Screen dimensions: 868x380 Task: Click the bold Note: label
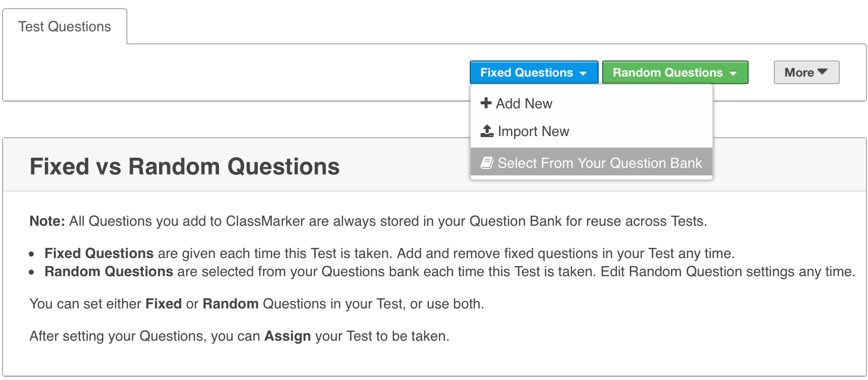point(47,221)
